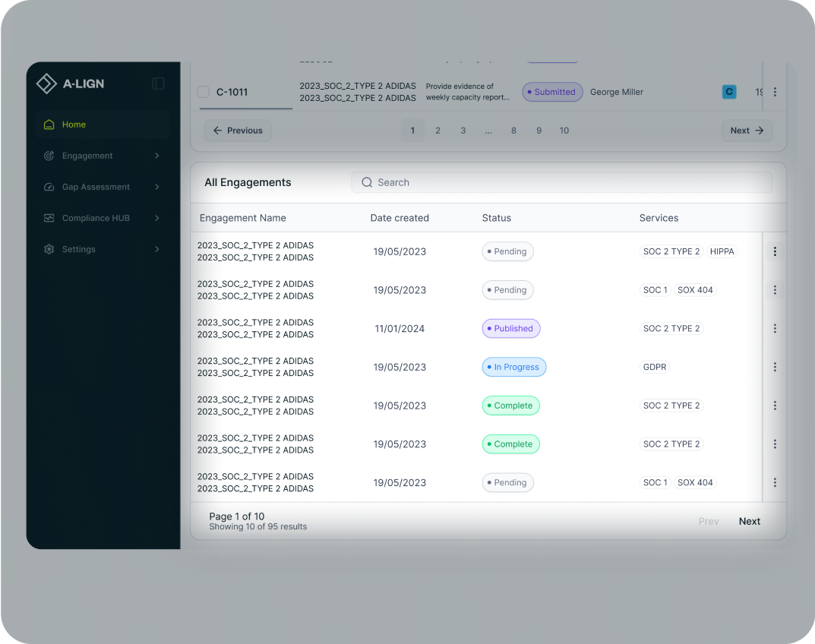815x644 pixels.
Task: Expand the Settings sidebar chevron
Action: click(x=157, y=249)
